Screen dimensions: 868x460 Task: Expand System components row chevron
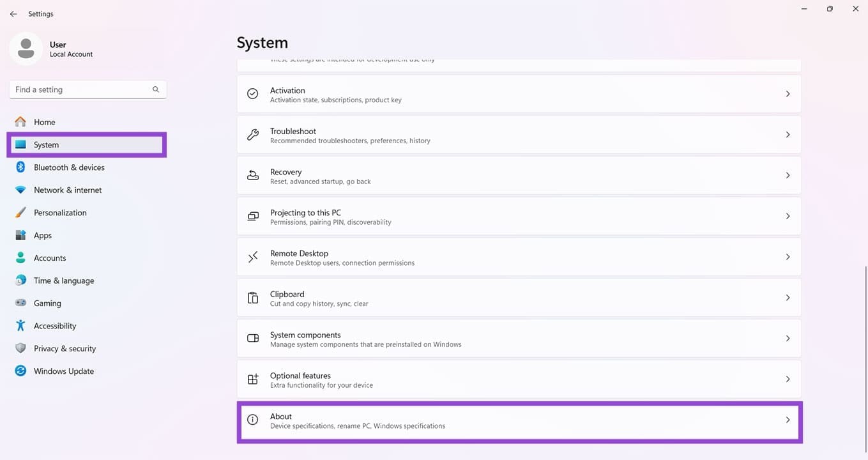point(788,339)
